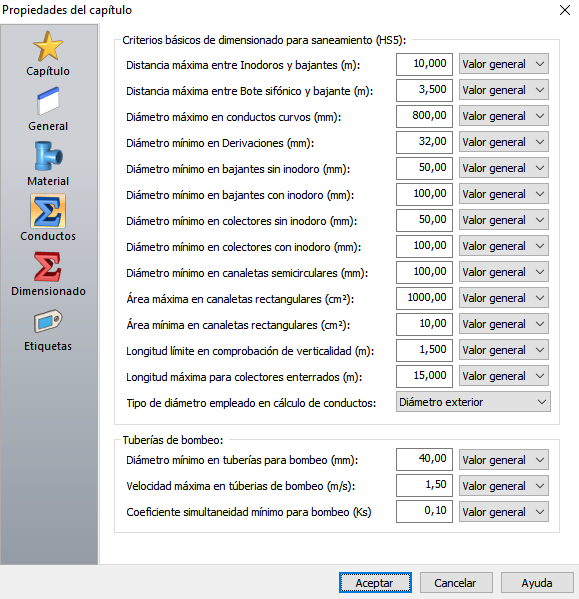
Task: Select the General page icon
Action: pos(48,108)
